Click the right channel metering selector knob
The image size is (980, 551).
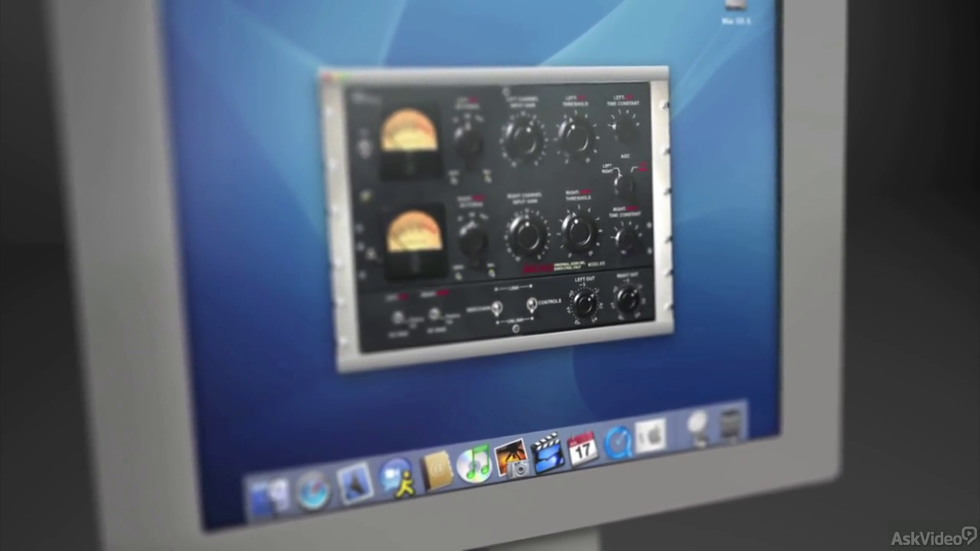472,240
